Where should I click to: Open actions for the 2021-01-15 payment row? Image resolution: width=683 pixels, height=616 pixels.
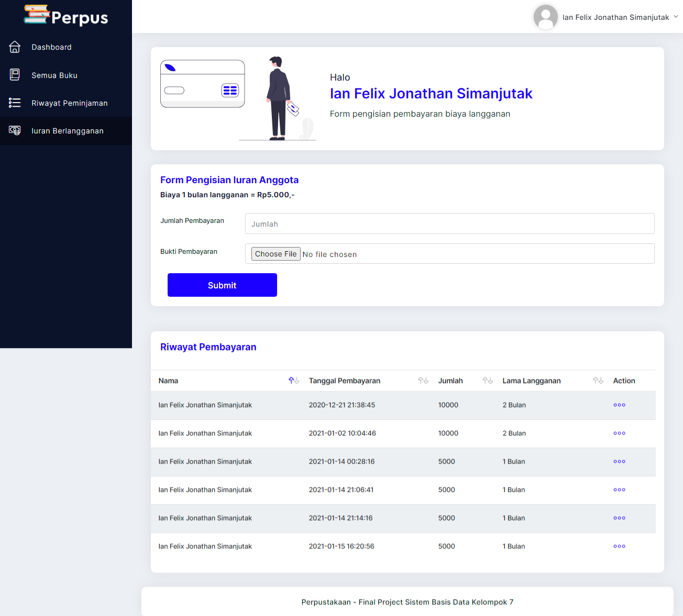619,546
